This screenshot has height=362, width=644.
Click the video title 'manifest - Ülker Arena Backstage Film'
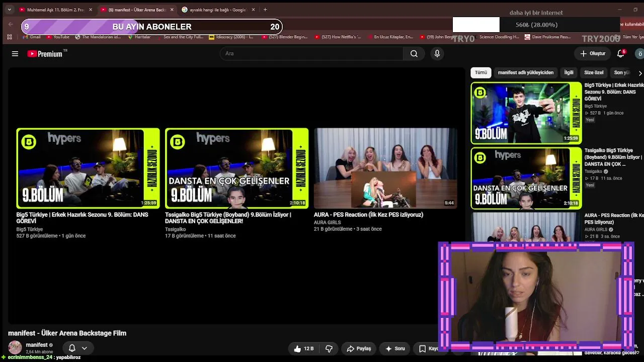pyautogui.click(x=67, y=333)
